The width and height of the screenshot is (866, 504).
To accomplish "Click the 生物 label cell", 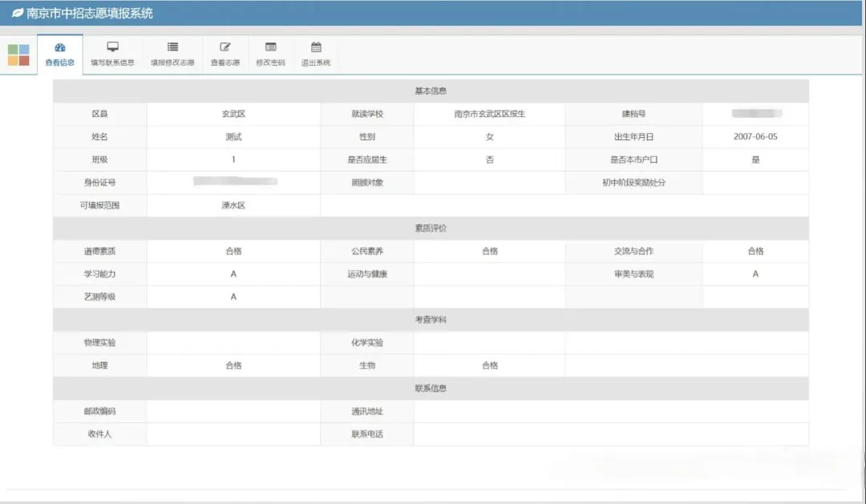I will [x=367, y=365].
